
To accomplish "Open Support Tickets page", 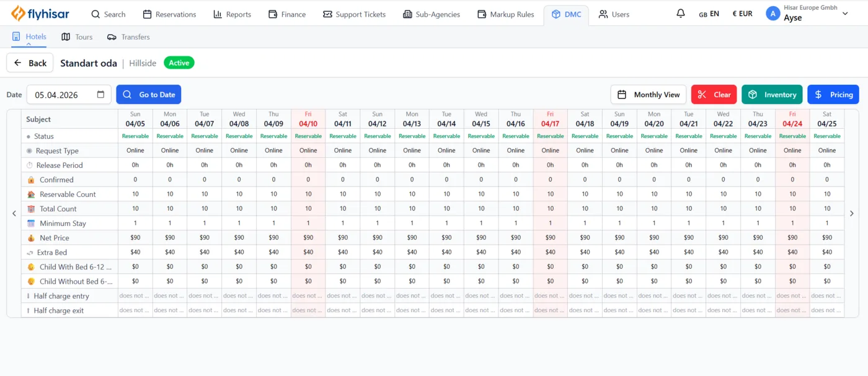I will tap(354, 14).
